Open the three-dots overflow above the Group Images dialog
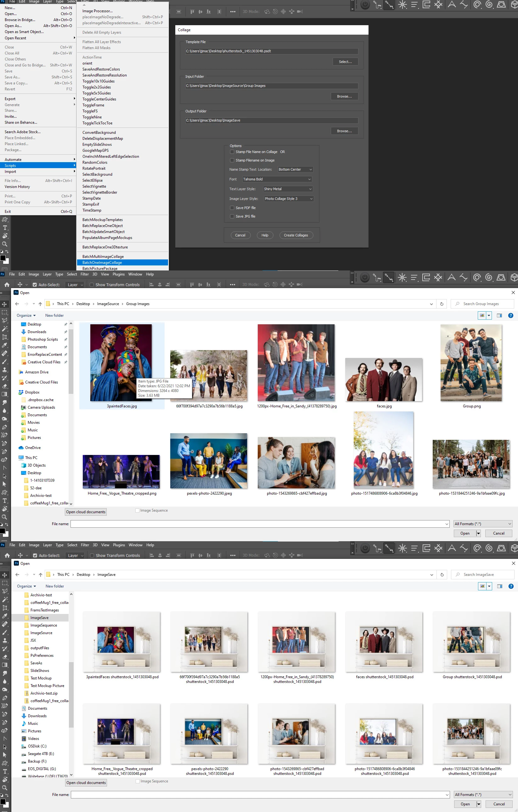Viewport: 518px width, 812px height. click(233, 285)
